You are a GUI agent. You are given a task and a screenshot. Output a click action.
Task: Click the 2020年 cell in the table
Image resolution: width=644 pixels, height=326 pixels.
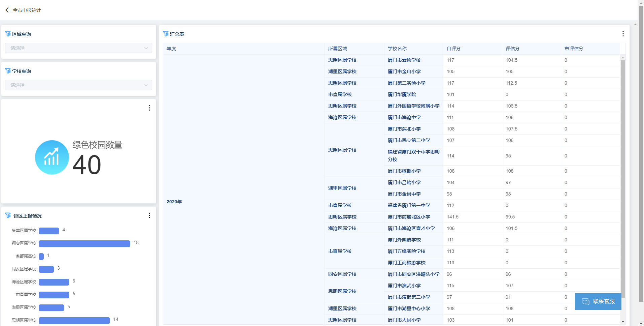point(174,201)
